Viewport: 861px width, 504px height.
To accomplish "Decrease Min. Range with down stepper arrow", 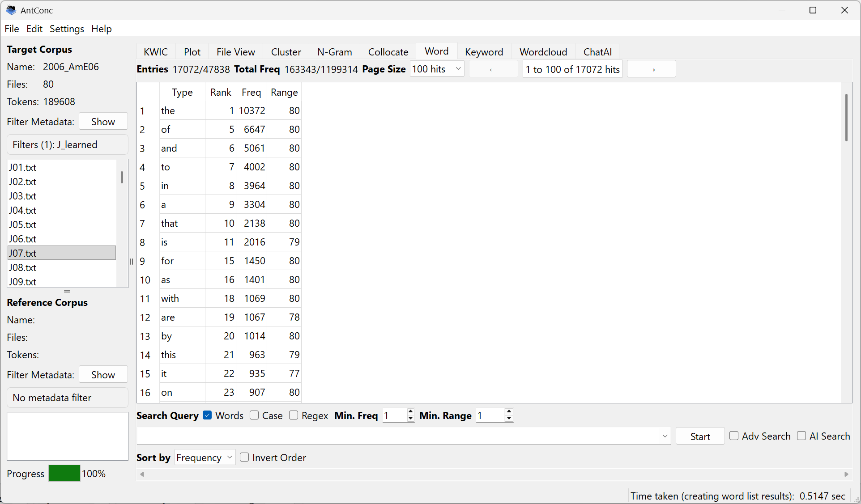I will tap(509, 419).
